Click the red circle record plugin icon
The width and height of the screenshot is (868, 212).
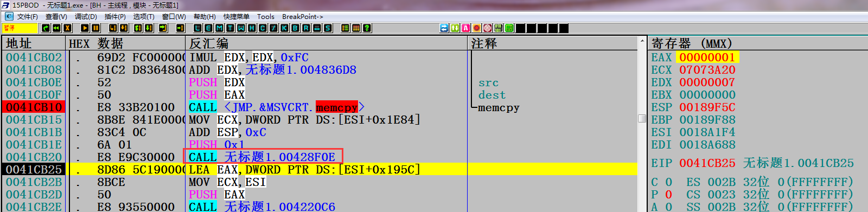pos(477,28)
